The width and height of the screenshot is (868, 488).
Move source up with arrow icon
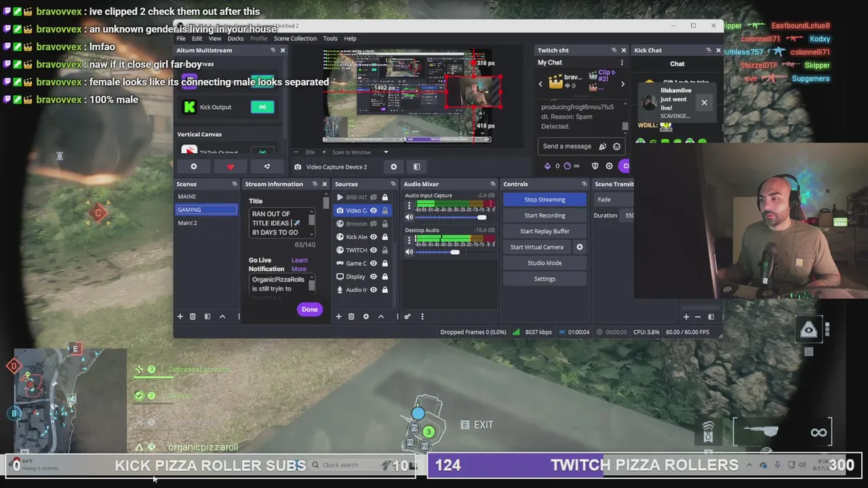(381, 317)
